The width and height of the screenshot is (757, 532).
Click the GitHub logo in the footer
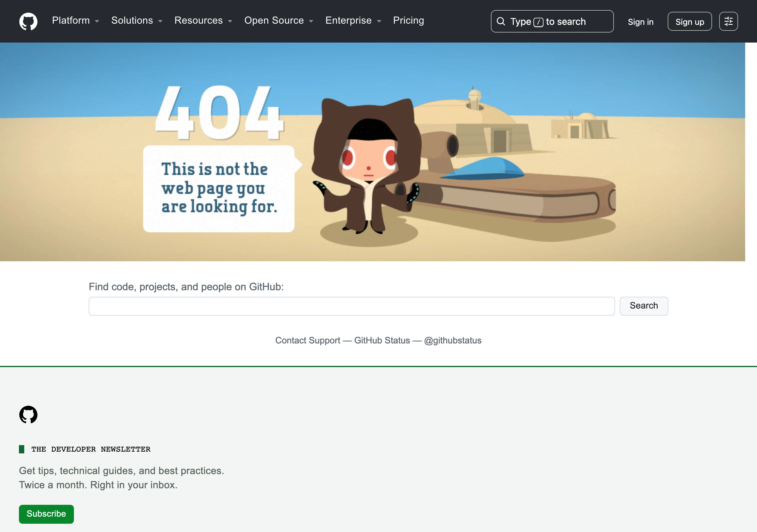coord(28,414)
